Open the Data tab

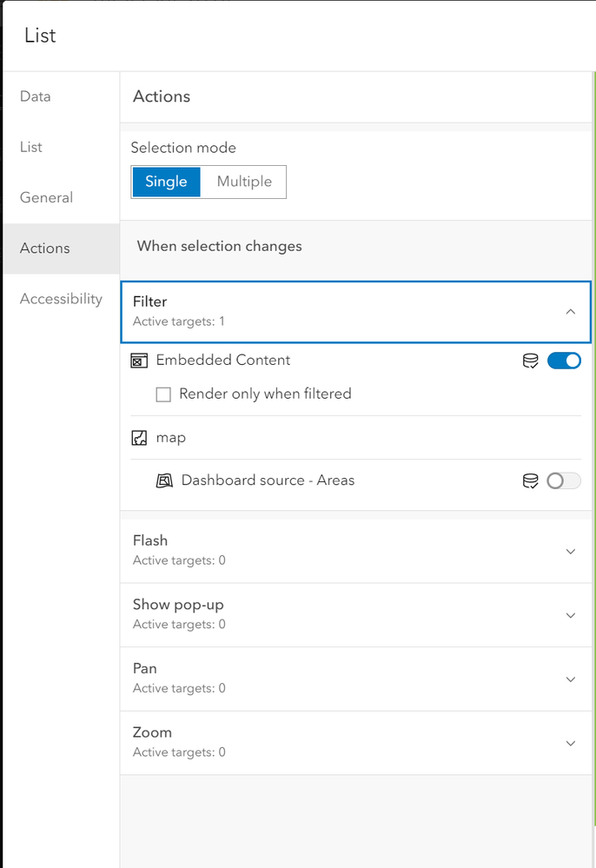36,96
